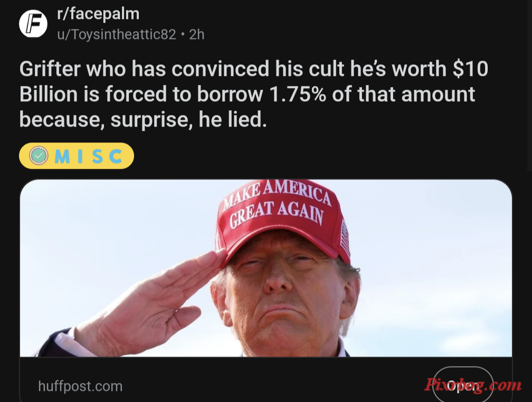Click the Pixobeg.com watermark

click(x=473, y=385)
